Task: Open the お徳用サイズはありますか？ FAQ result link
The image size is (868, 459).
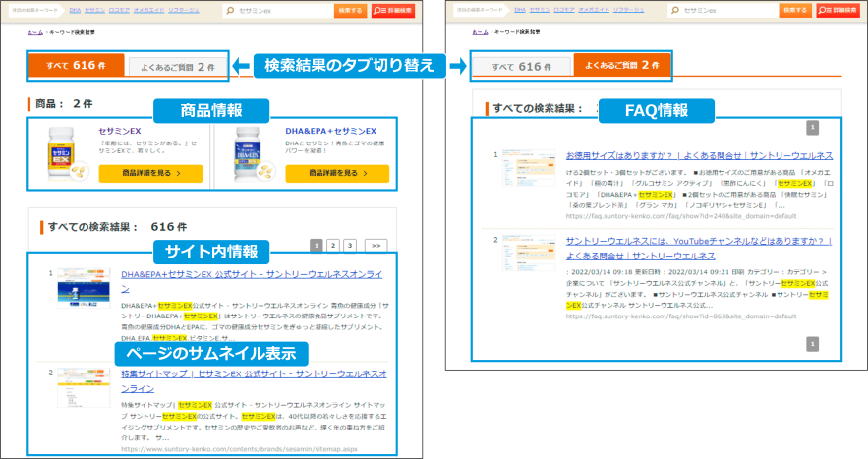Action: click(x=699, y=155)
